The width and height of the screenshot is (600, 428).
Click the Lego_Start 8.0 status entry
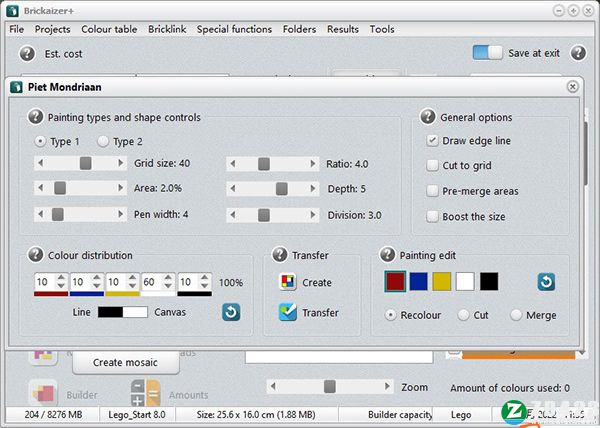click(137, 415)
